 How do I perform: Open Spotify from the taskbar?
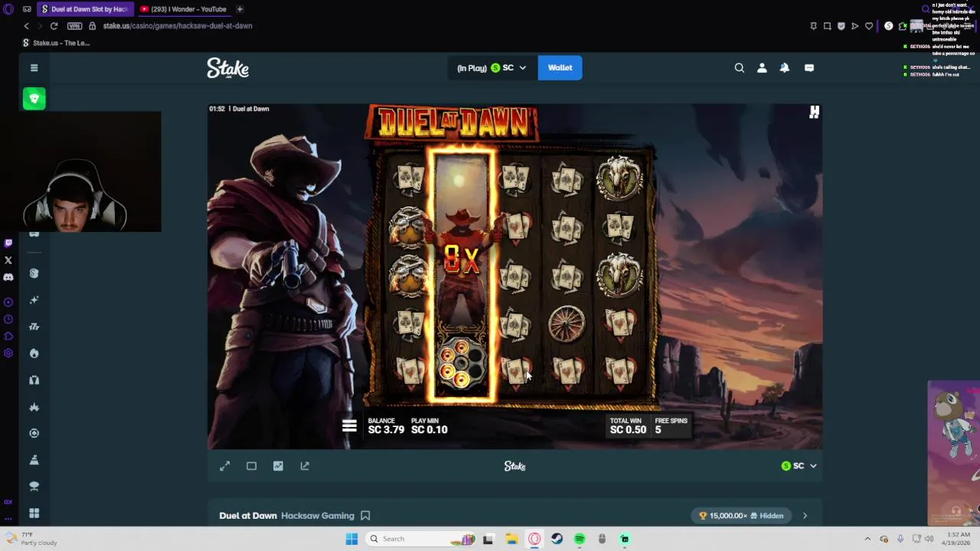pos(580,539)
